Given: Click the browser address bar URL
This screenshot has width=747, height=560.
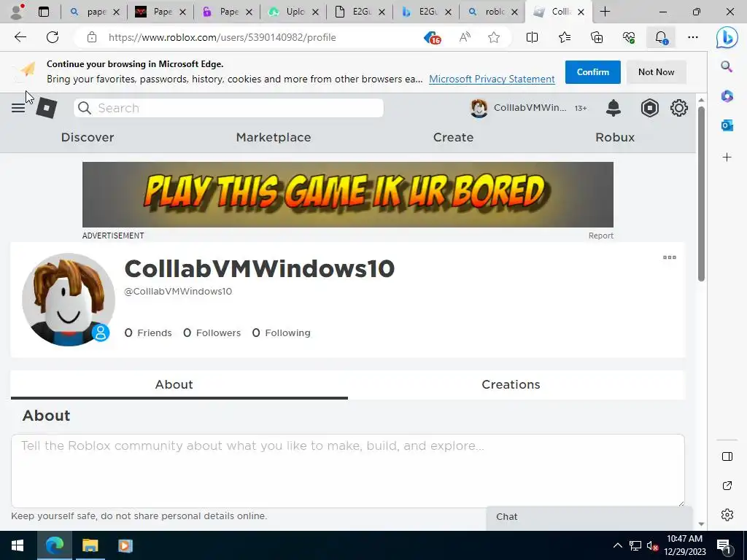Looking at the screenshot, I should point(222,37).
